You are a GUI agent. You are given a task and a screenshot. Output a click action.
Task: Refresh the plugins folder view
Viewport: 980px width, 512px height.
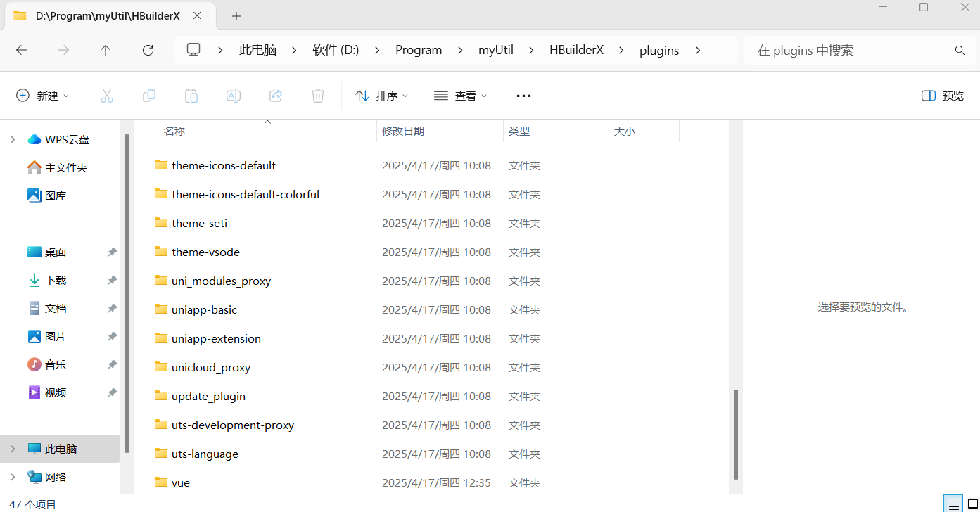[x=148, y=50]
